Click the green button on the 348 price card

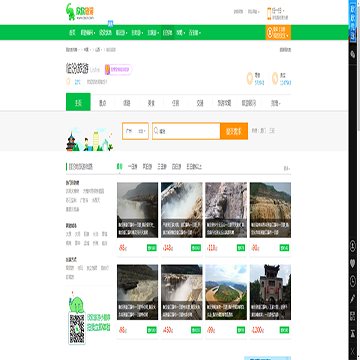pyautogui.click(x=196, y=248)
